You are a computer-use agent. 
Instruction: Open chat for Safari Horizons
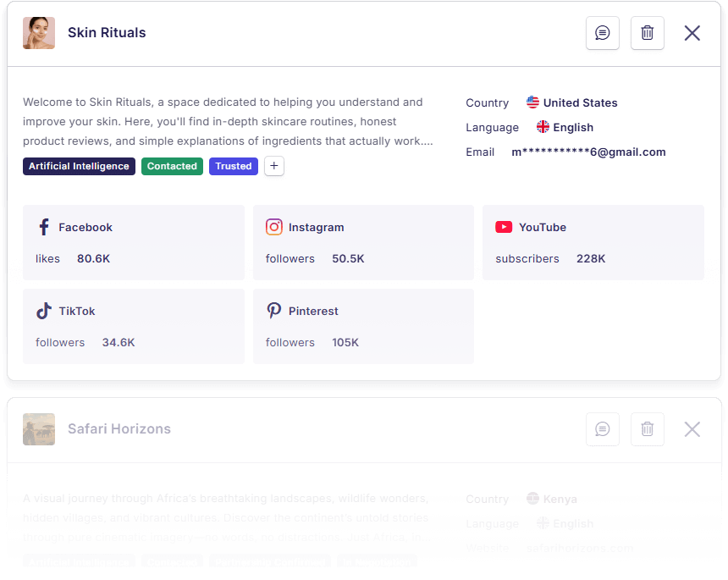click(603, 429)
